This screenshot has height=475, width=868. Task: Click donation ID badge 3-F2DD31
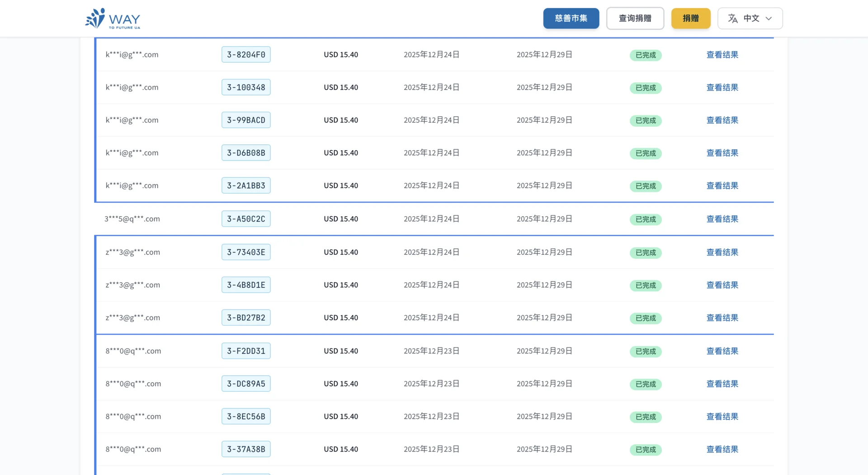point(246,351)
